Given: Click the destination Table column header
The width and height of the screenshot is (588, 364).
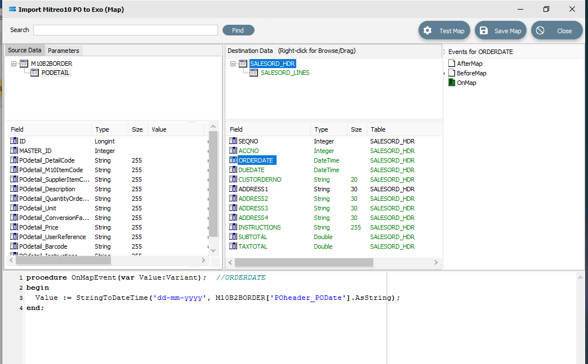Looking at the screenshot, I should 404,129.
